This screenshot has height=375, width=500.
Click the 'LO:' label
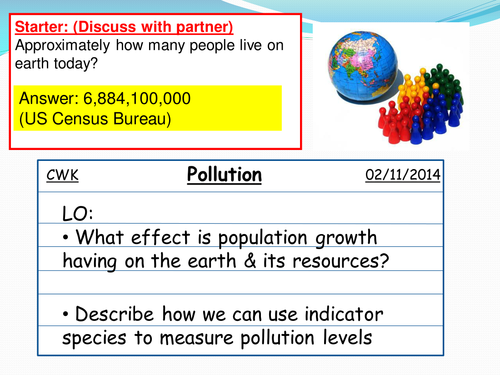(x=78, y=214)
